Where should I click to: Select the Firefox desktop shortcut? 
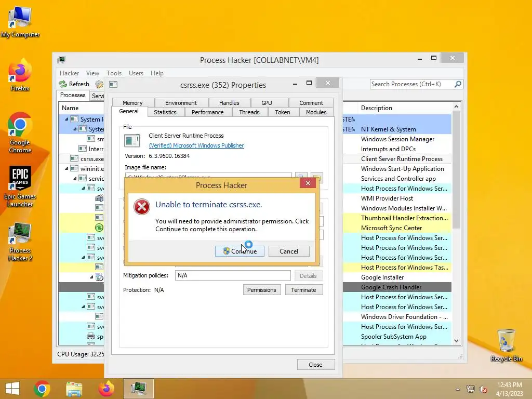[20, 75]
